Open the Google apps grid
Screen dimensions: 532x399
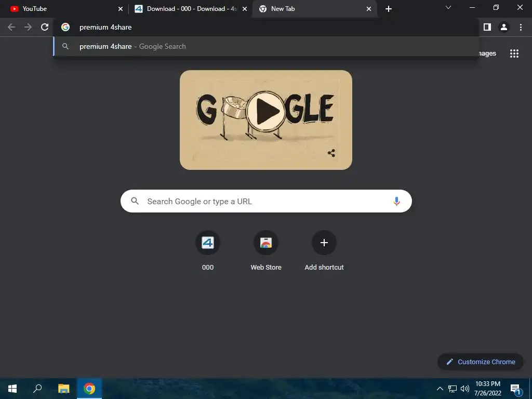514,54
